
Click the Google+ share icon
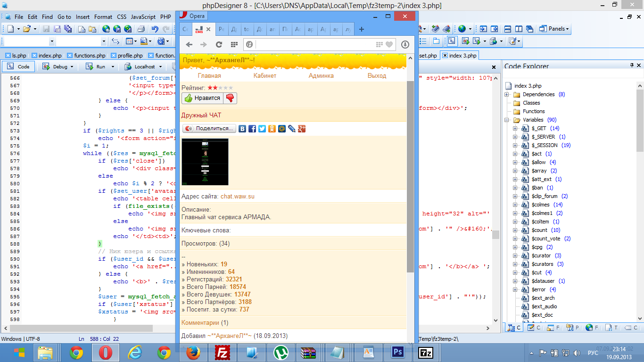point(302,129)
